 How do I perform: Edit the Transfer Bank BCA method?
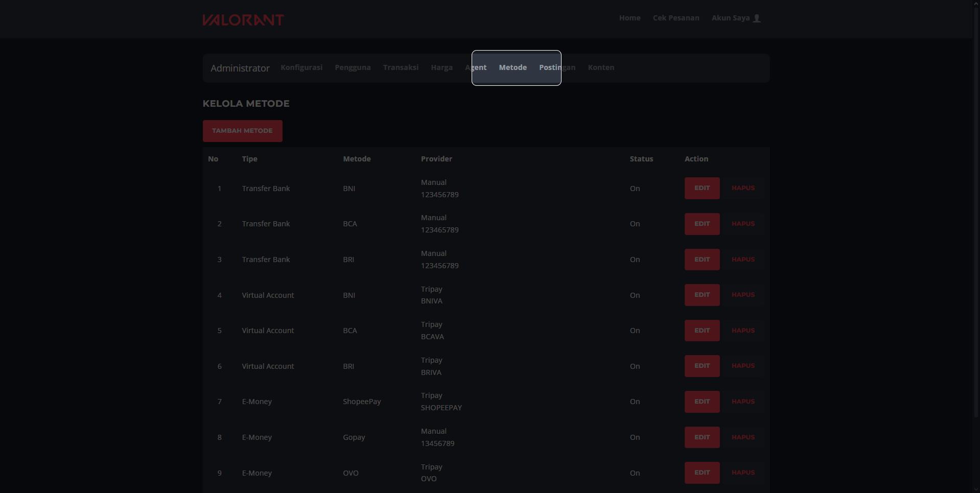click(x=702, y=224)
